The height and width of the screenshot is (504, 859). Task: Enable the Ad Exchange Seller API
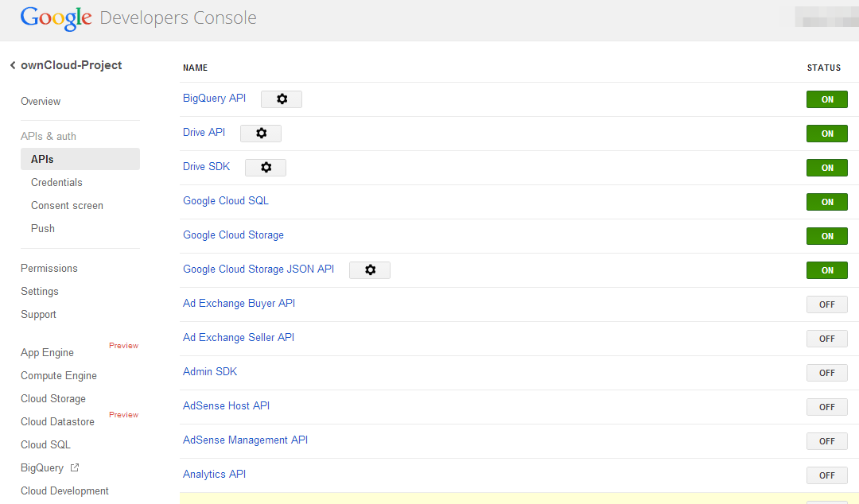tap(826, 339)
